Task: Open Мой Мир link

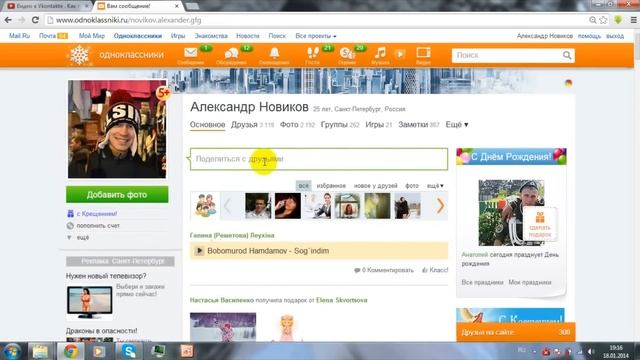Action: [x=92, y=36]
